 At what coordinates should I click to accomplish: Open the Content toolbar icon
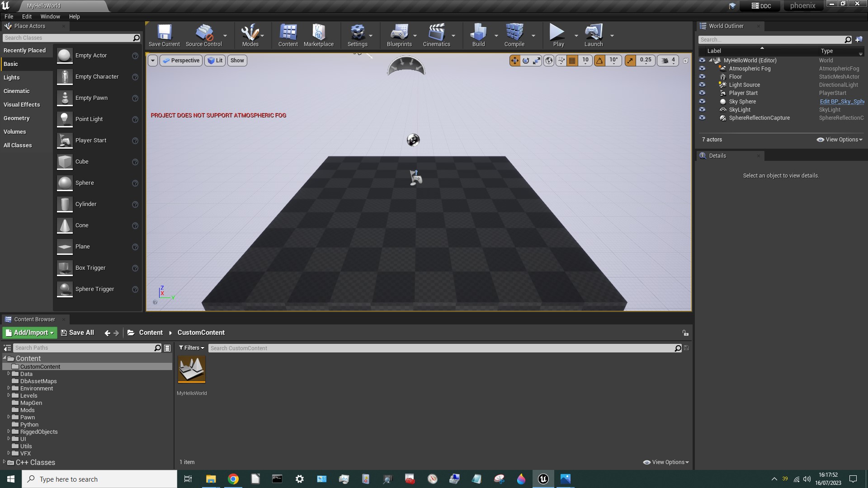(x=288, y=35)
